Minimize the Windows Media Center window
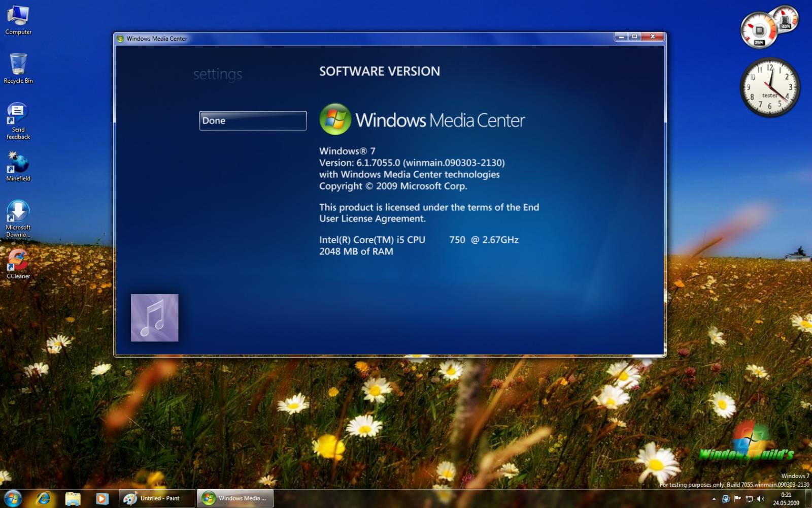Screen dimensions: 812x508 click(x=621, y=37)
